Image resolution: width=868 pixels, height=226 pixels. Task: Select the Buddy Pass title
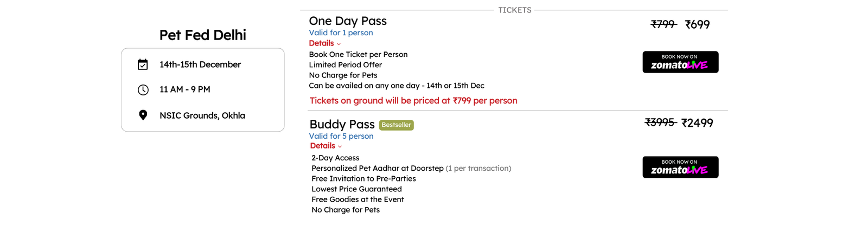tap(342, 125)
